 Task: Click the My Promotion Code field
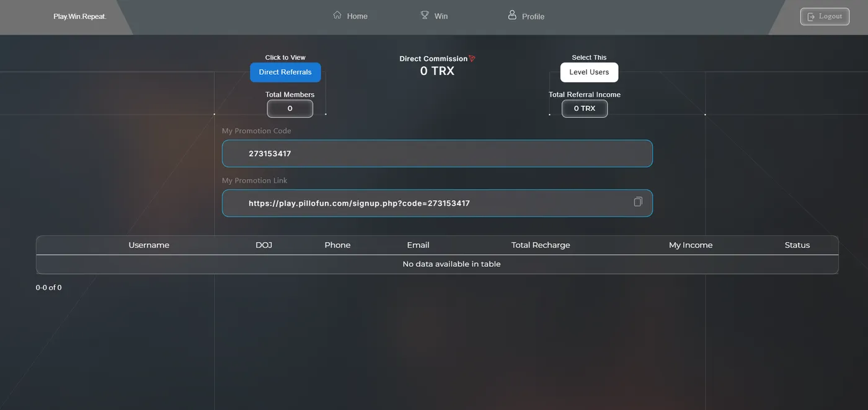[x=437, y=154]
